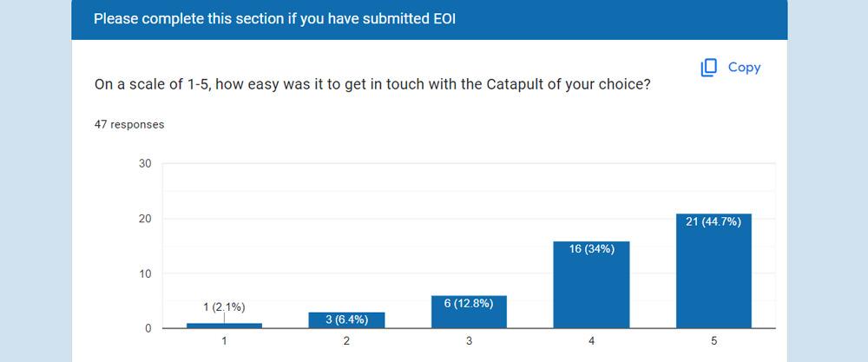Screen dimensions: 868x362
Task: Click the bar for rating 5
Action: (714, 278)
